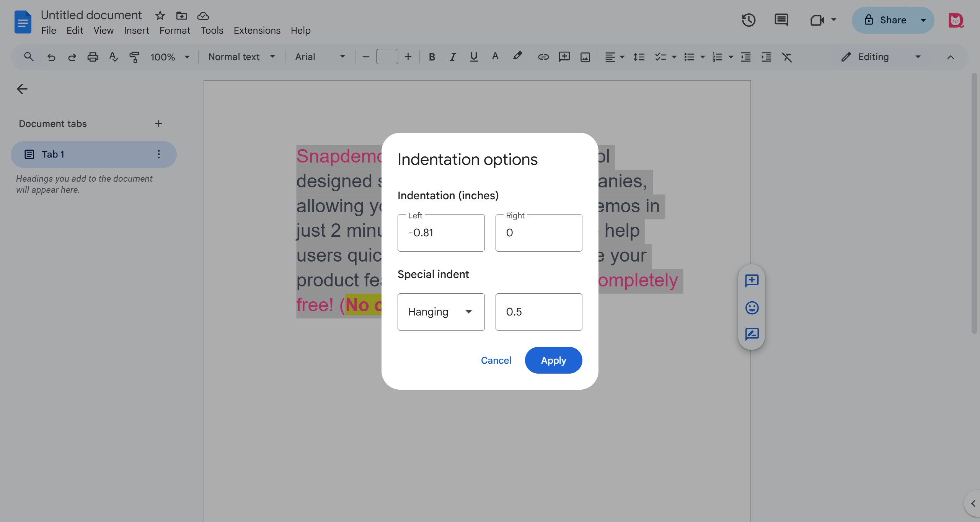The width and height of the screenshot is (980, 522).
Task: Open the Help menu
Action: pos(300,31)
